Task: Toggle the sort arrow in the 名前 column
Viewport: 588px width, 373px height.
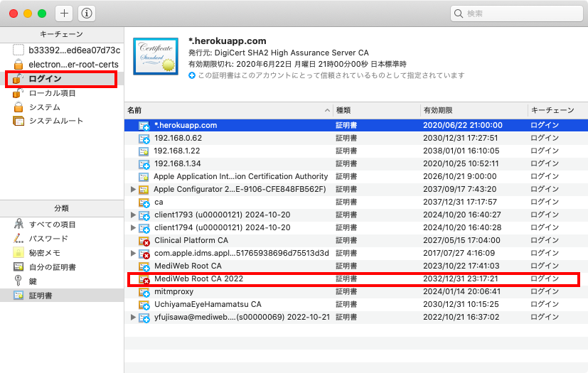Action: pos(327,110)
